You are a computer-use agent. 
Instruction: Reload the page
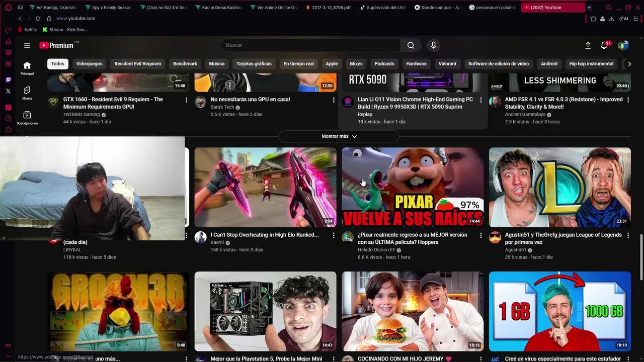coord(38,19)
